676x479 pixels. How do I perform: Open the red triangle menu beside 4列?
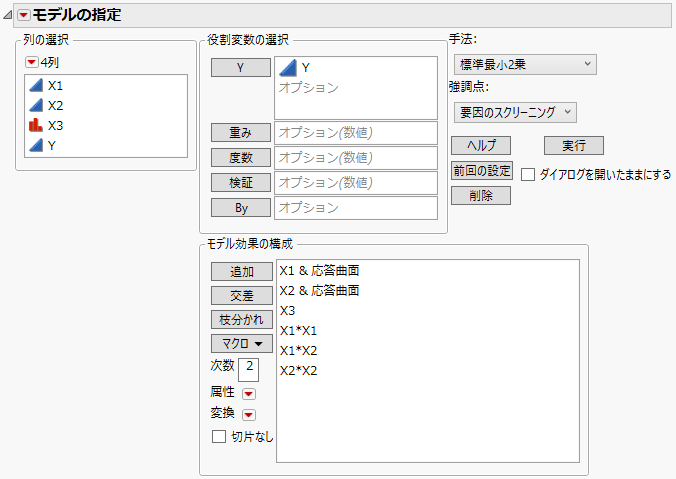click(x=31, y=63)
